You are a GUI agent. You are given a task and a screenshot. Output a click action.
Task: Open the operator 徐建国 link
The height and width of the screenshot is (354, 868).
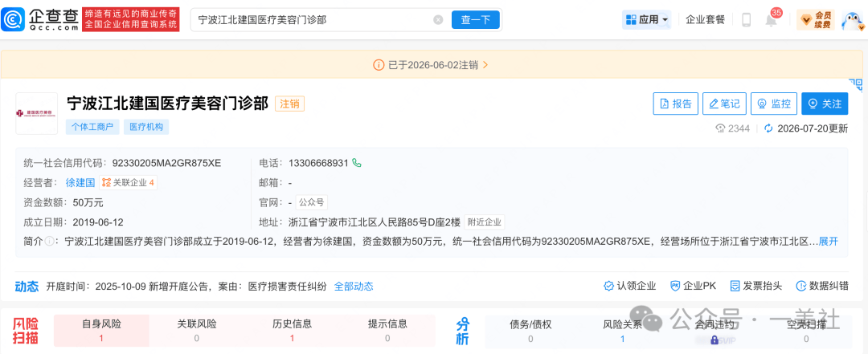click(80, 182)
